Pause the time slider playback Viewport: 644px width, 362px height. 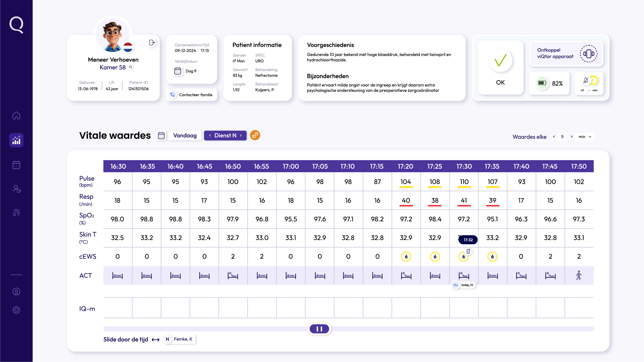319,329
